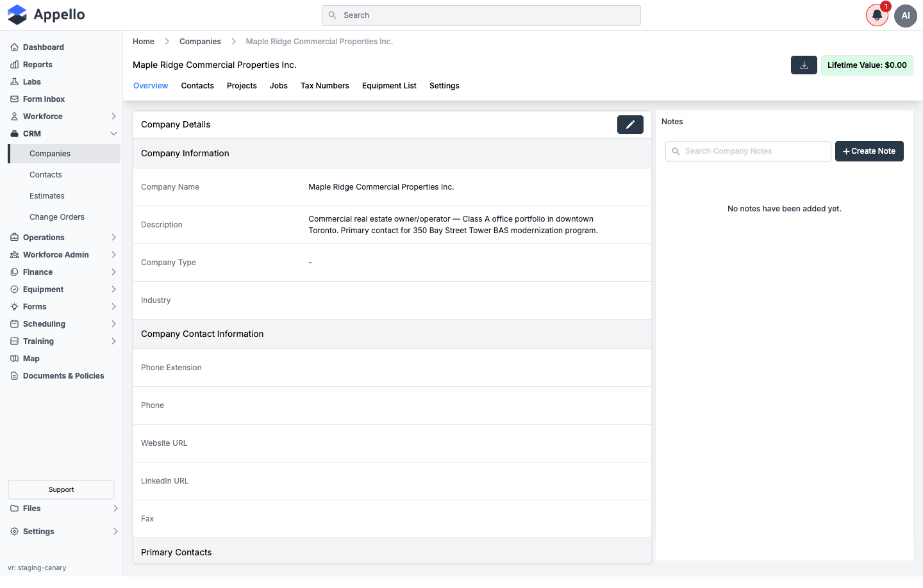Go to Companies breadcrumb link

click(200, 42)
